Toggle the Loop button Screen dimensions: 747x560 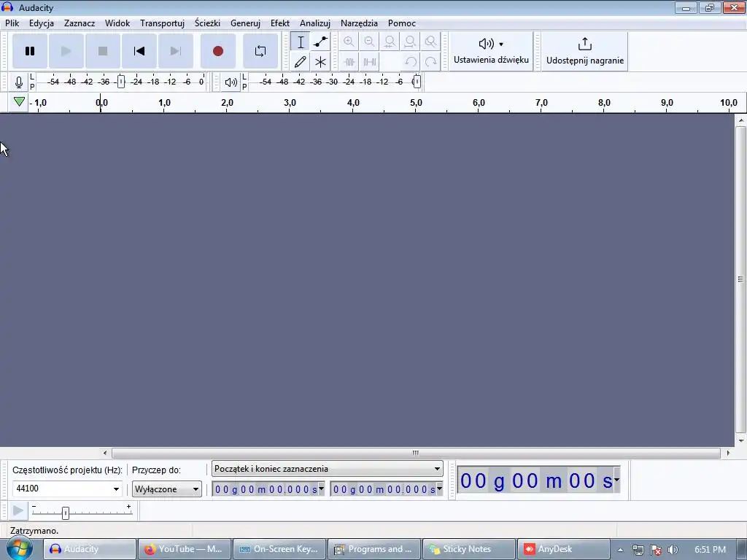(x=260, y=51)
